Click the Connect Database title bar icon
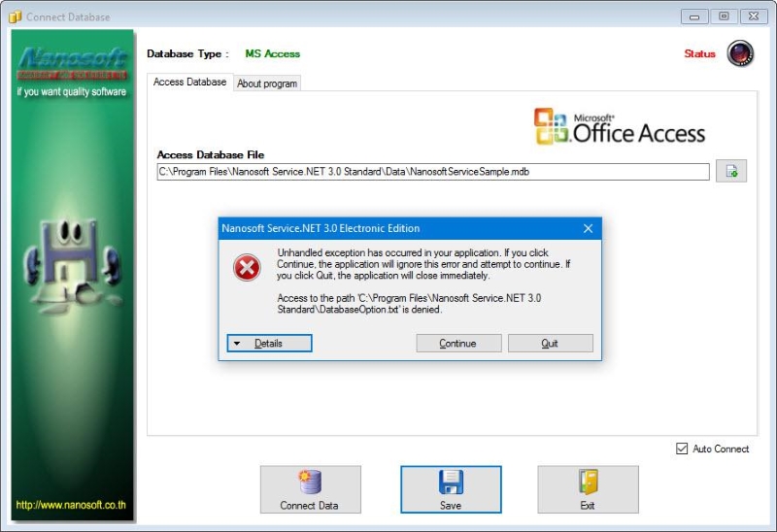 [15, 17]
